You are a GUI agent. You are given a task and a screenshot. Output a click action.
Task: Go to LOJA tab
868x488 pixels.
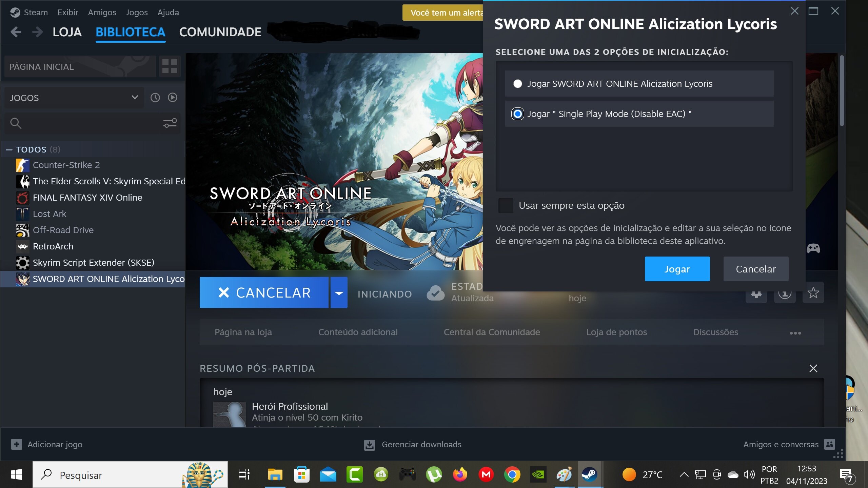(67, 32)
